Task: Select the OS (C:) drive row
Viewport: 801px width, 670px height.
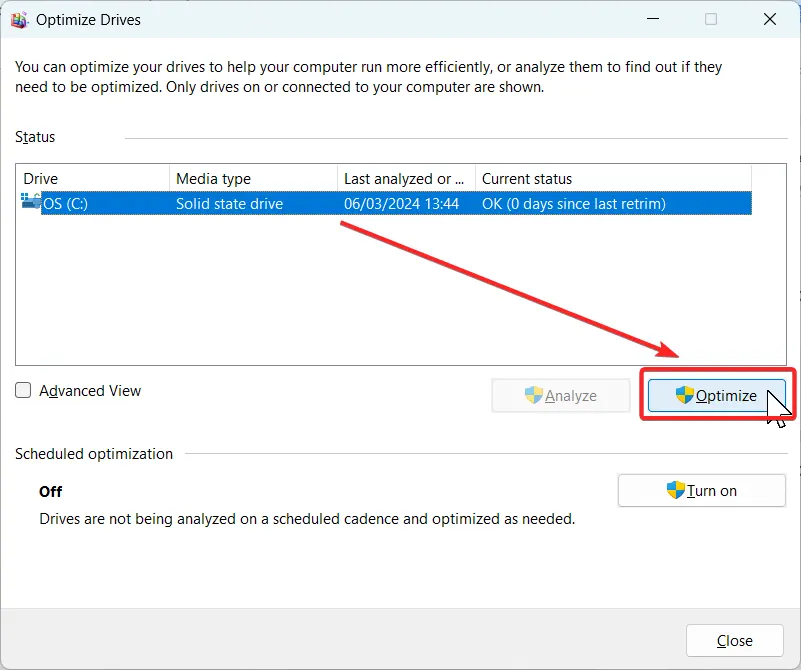Action: click(x=386, y=203)
